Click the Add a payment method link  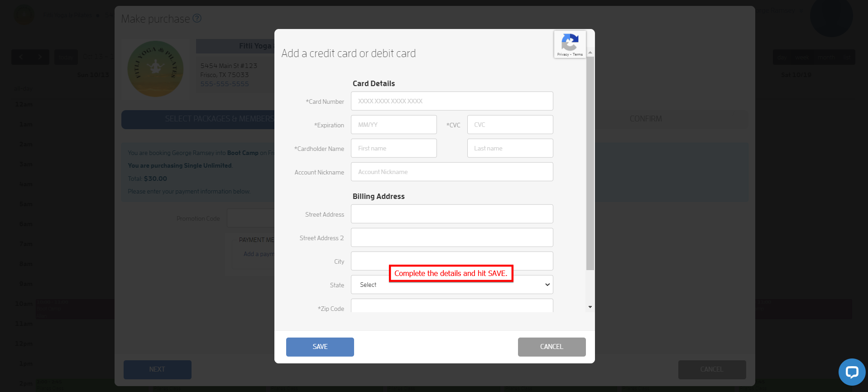(x=259, y=254)
